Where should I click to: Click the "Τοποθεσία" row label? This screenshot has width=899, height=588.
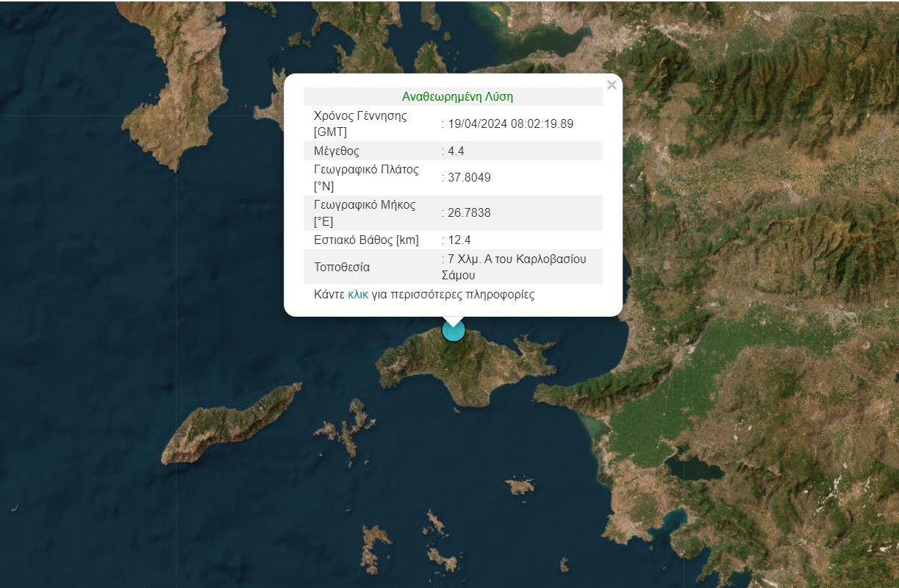pos(342,267)
